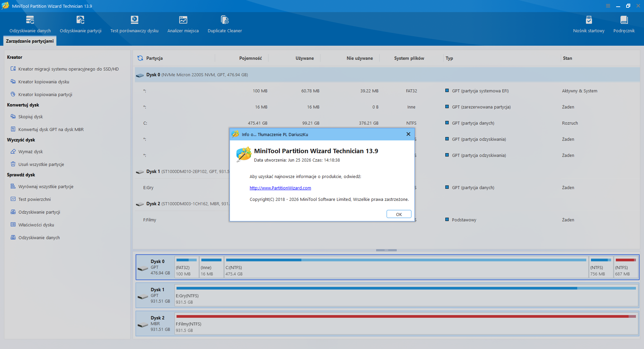
Task: Open Test porównawczy dysku tool
Action: tap(135, 20)
